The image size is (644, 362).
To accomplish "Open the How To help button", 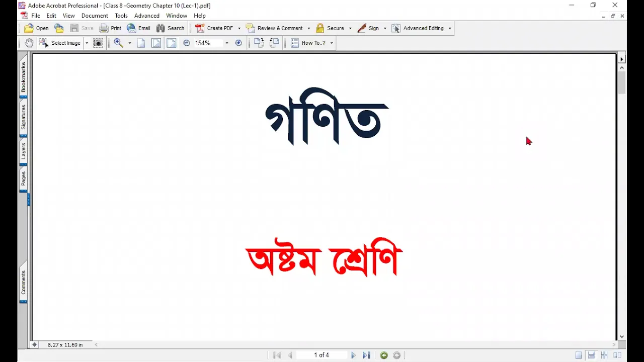I will (308, 43).
